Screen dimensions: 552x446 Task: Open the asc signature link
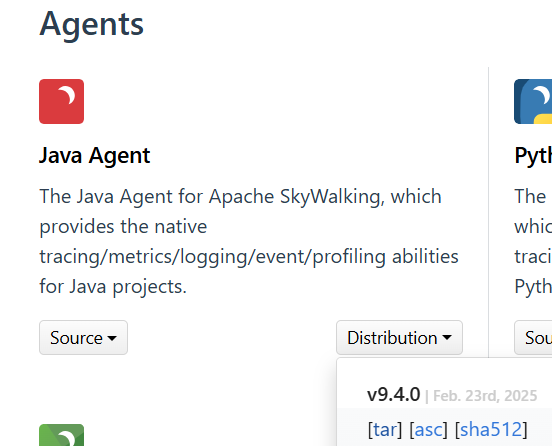pyautogui.click(x=428, y=429)
